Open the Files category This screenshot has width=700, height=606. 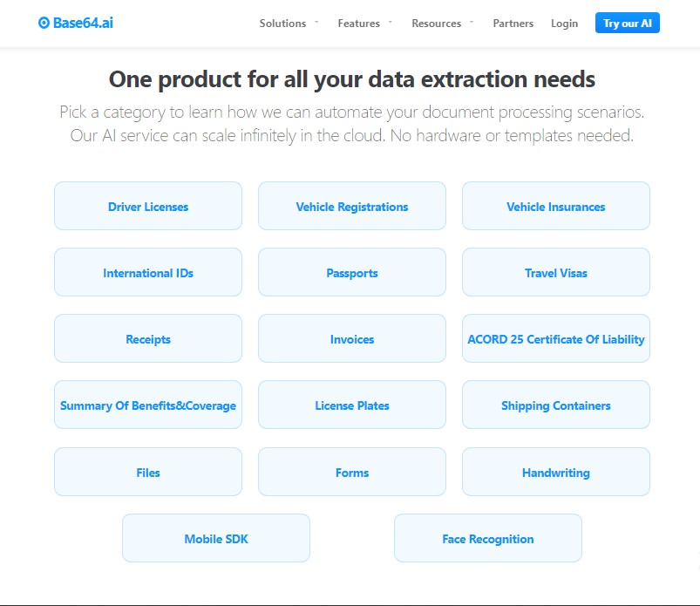coord(148,472)
